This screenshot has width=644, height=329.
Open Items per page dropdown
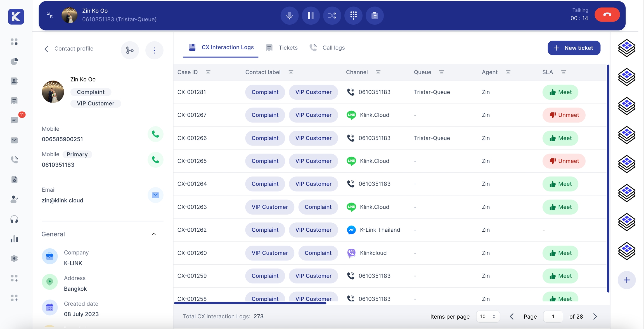click(x=487, y=316)
